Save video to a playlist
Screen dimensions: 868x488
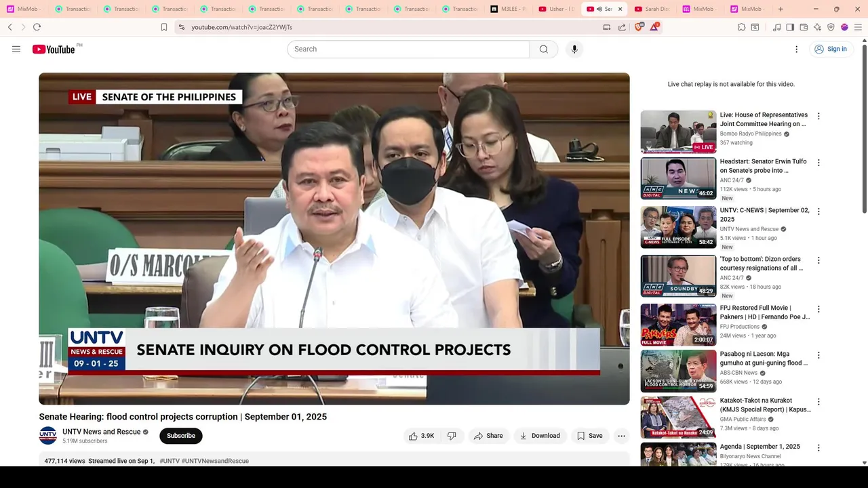[x=589, y=436]
